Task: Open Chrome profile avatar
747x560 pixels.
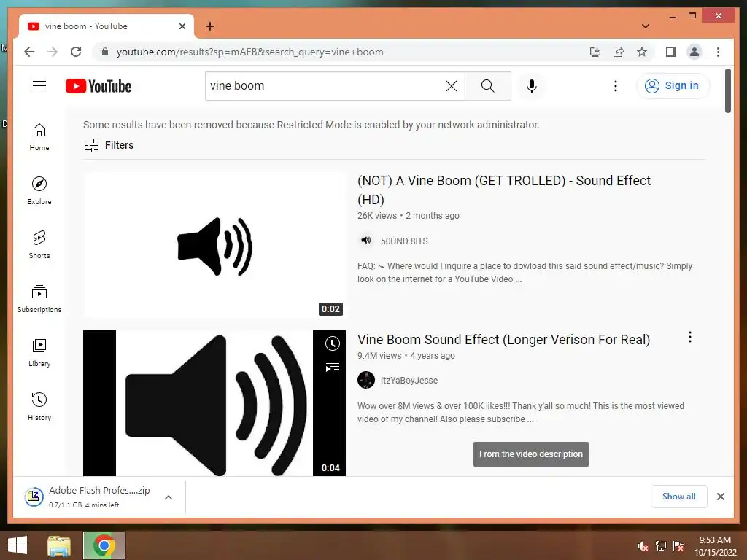Action: (x=694, y=52)
